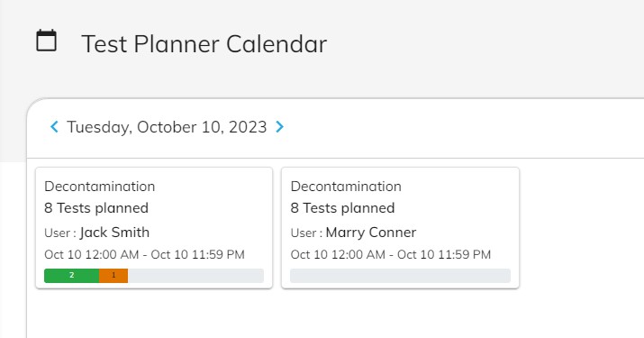Go to next day with right chevron

pos(280,127)
